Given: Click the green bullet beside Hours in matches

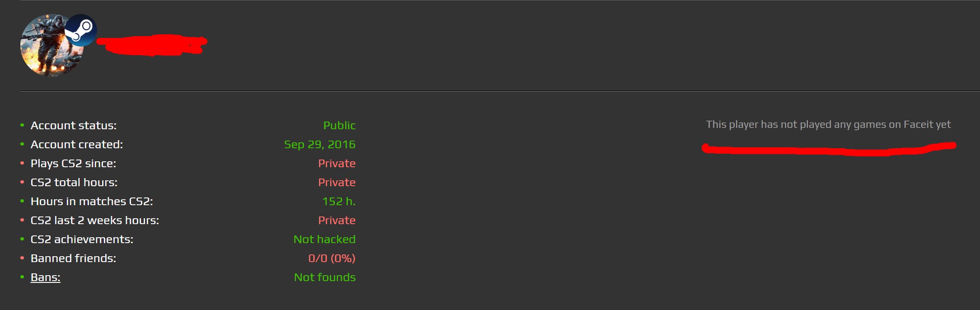Looking at the screenshot, I should [22, 201].
